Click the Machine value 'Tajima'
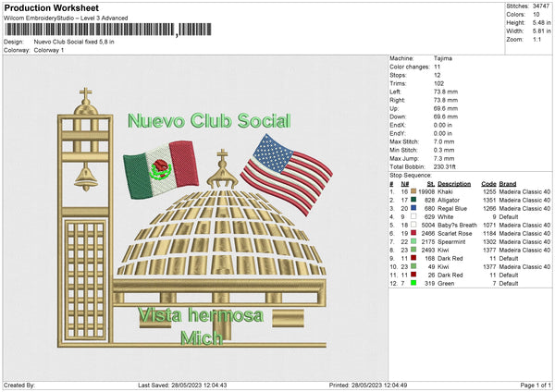Screen dimensions: 555x392 coord(443,58)
